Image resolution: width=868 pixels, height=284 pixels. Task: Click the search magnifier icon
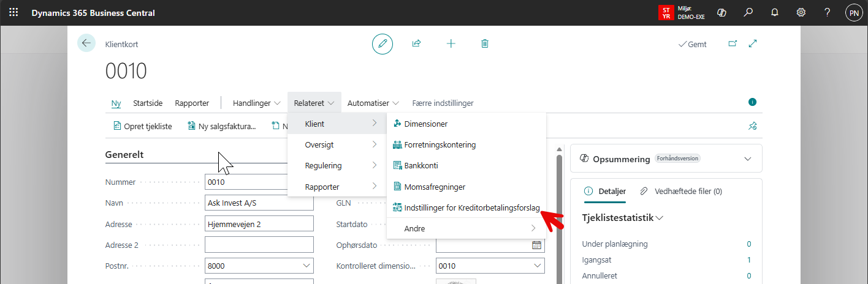[748, 13]
